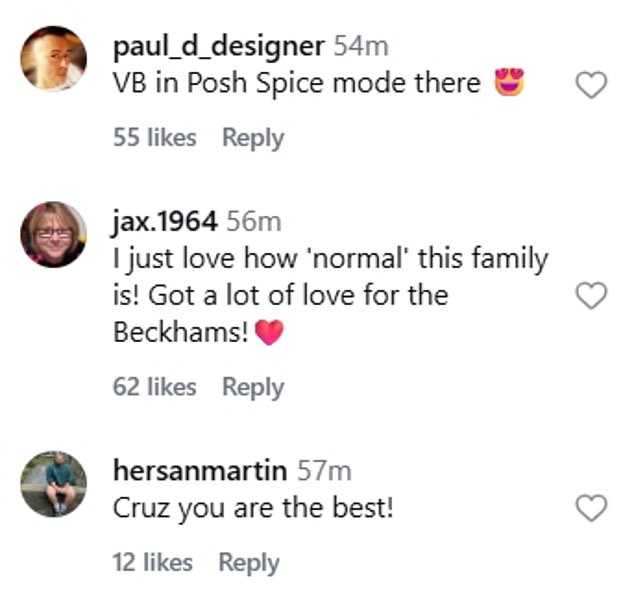Open hersanmartin's profile picture
Image resolution: width=634 pixels, height=606 pixels.
(x=53, y=484)
